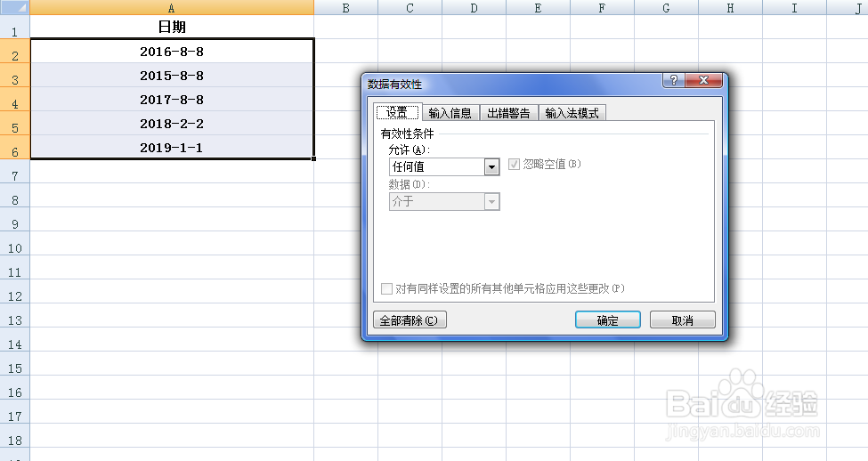Select row 12 header
Image resolution: width=868 pixels, height=461 pixels.
click(x=14, y=292)
